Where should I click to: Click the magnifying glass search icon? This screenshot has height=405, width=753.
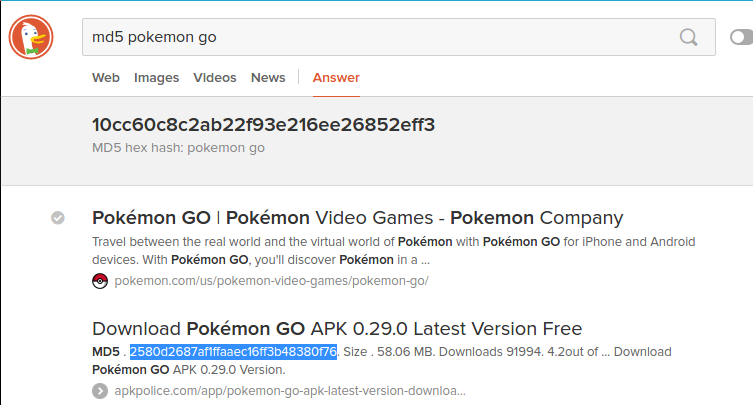click(x=689, y=37)
